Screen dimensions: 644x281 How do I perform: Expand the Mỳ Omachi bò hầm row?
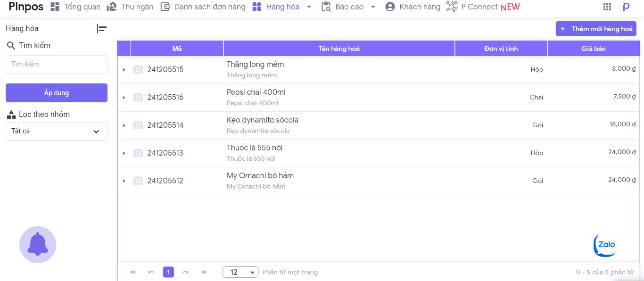[124, 181]
